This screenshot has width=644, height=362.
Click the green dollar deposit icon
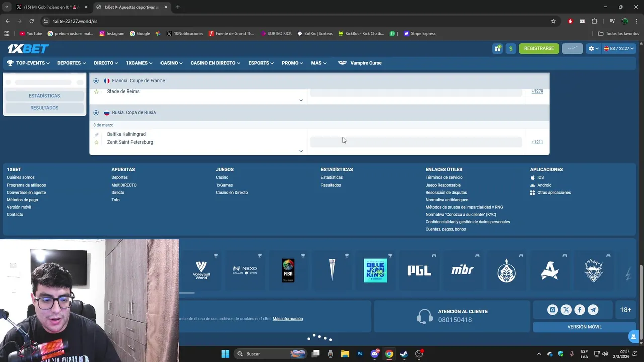click(511, 48)
